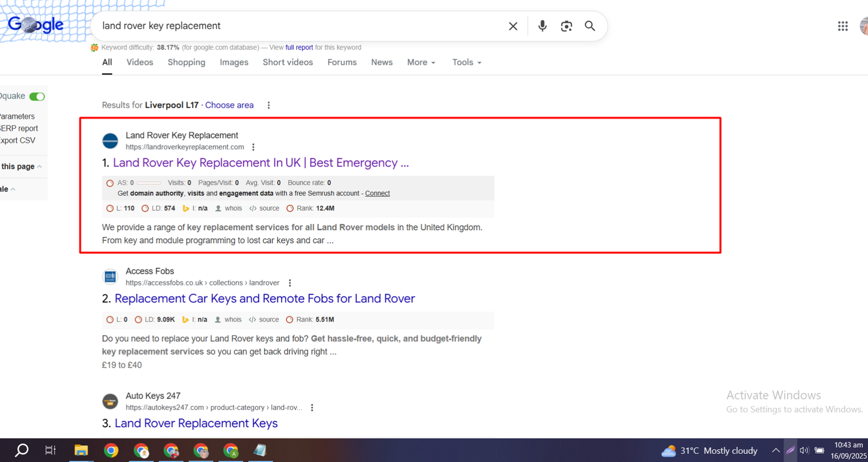Start voice search with microphone icon
Image resolution: width=868 pixels, height=462 pixels.
tap(542, 26)
